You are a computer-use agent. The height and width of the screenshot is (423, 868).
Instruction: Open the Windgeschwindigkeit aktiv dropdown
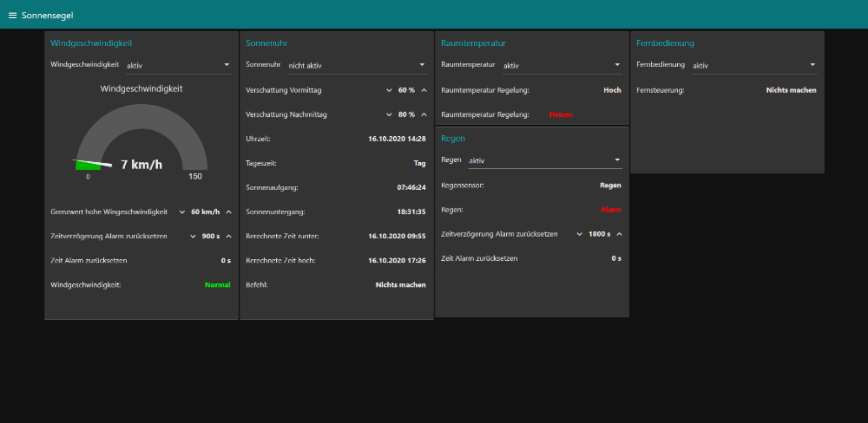tap(179, 65)
